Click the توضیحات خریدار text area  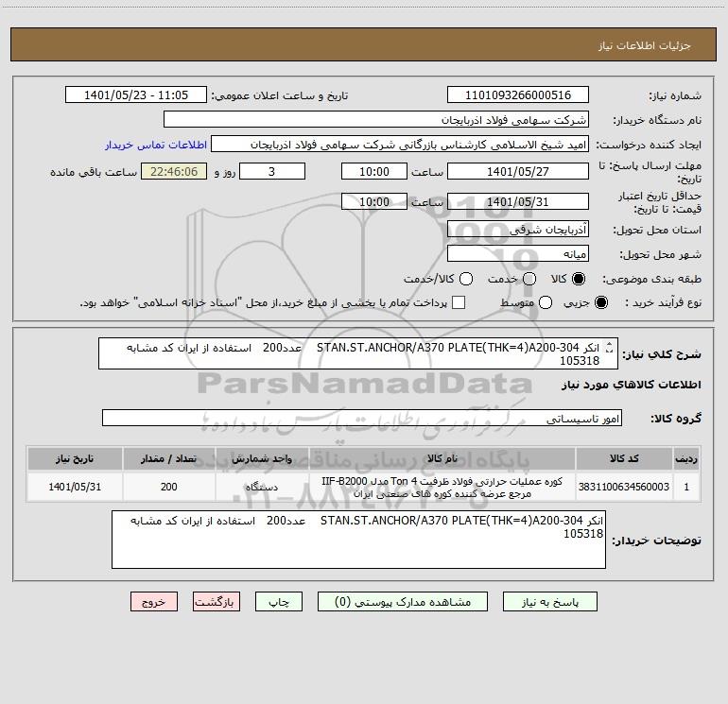(x=358, y=540)
